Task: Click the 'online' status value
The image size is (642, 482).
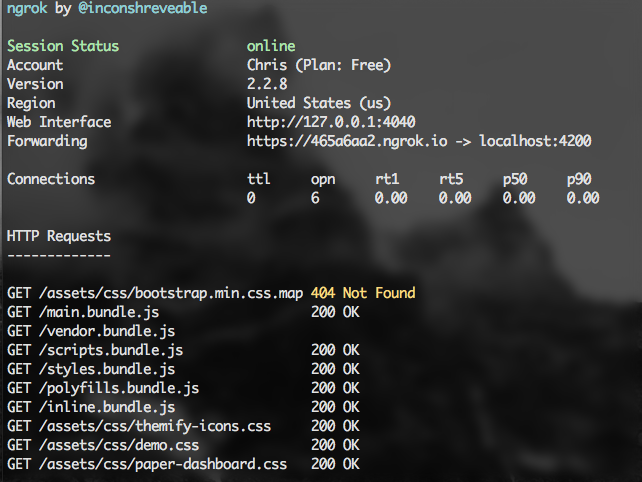Action: [x=271, y=46]
